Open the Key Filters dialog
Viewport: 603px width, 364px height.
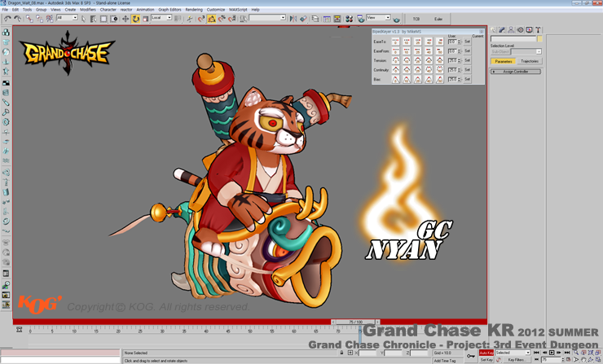(x=516, y=360)
